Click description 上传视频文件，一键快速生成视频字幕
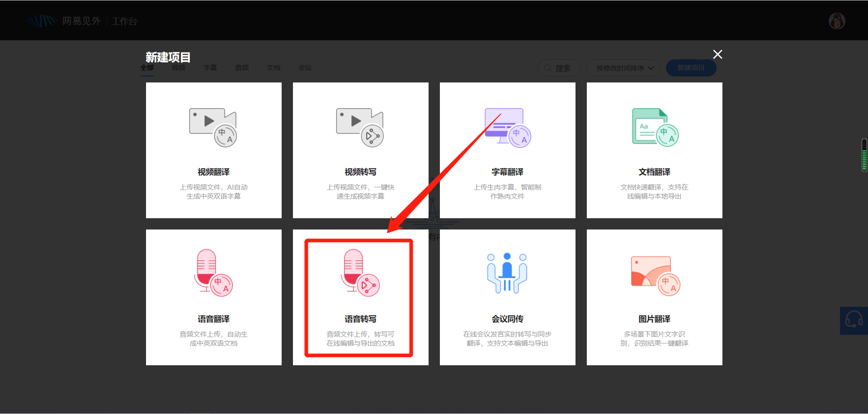 [x=360, y=192]
